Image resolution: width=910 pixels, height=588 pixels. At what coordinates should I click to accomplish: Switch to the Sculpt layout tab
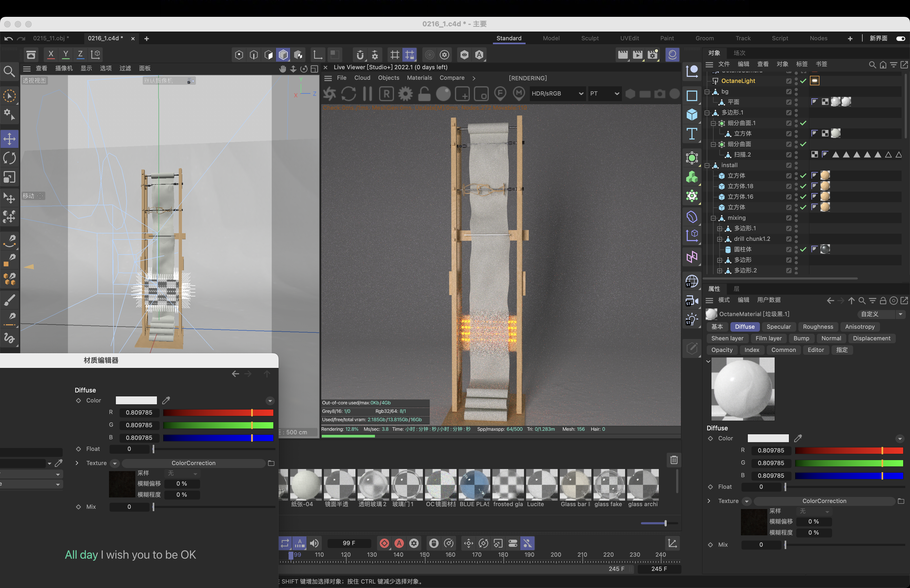(590, 38)
